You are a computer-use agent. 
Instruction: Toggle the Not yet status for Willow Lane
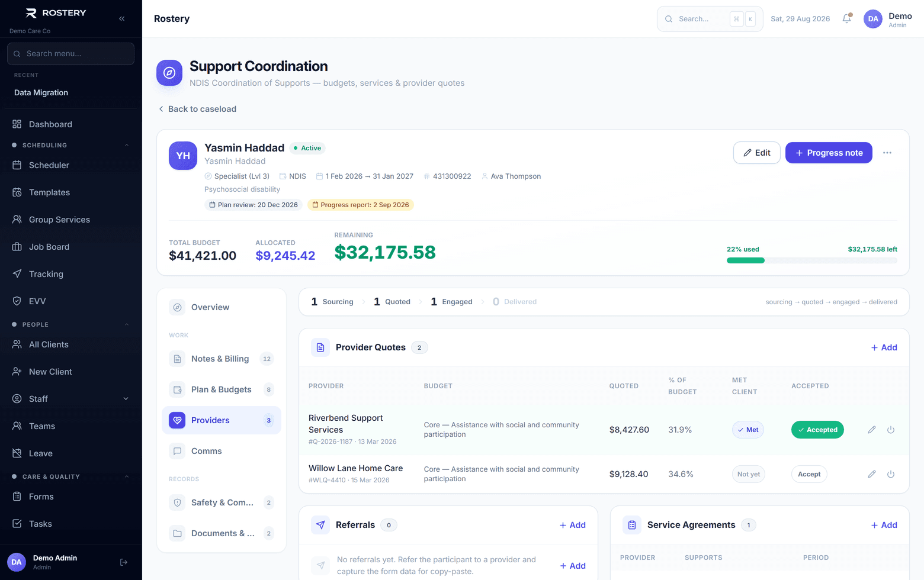pos(749,474)
